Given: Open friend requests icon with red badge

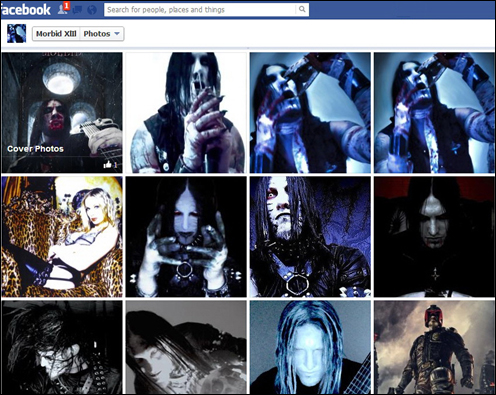Looking at the screenshot, I should 63,9.
